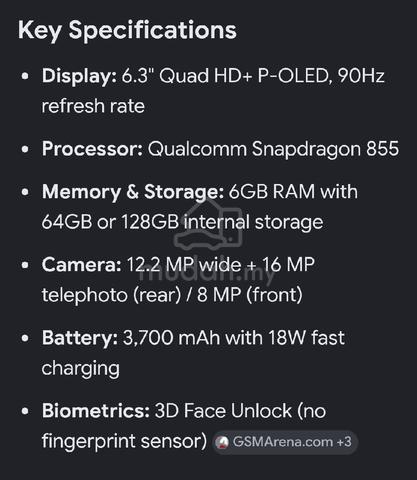Viewport: 417px width, 480px height.
Task: Click the bullet point beside Battery
Action: (x=25, y=338)
